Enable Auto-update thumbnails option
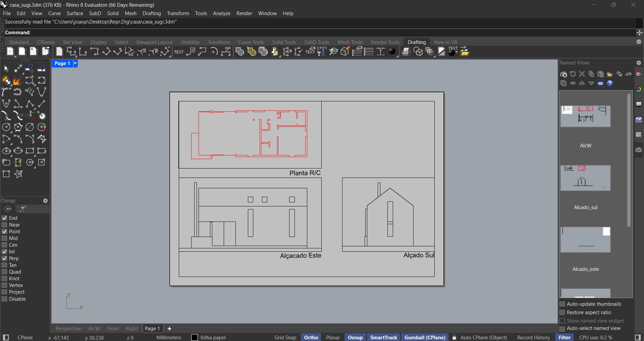The width and height of the screenshot is (644, 341). (x=562, y=304)
